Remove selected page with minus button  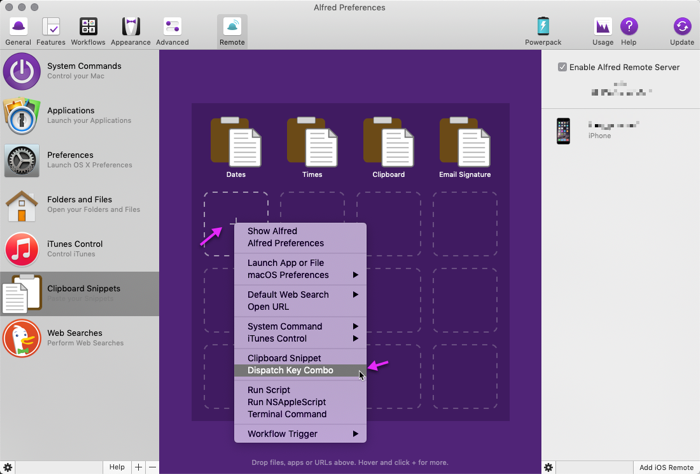pyautogui.click(x=152, y=467)
